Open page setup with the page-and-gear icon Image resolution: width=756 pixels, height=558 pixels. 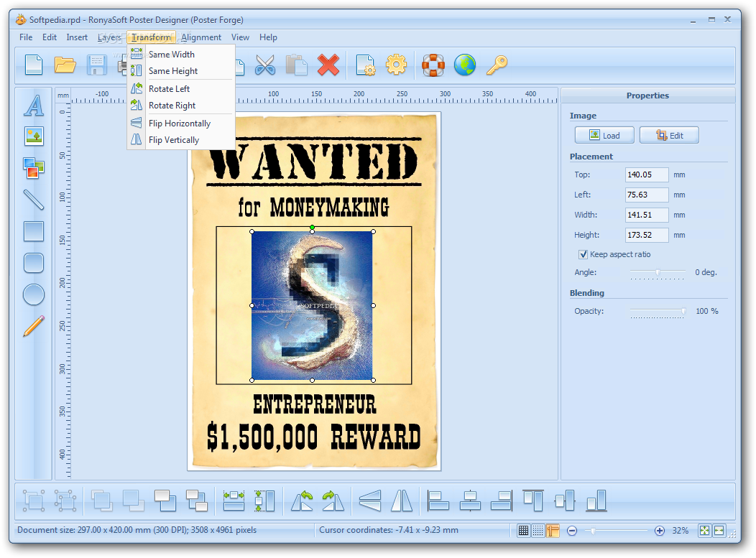pyautogui.click(x=365, y=65)
